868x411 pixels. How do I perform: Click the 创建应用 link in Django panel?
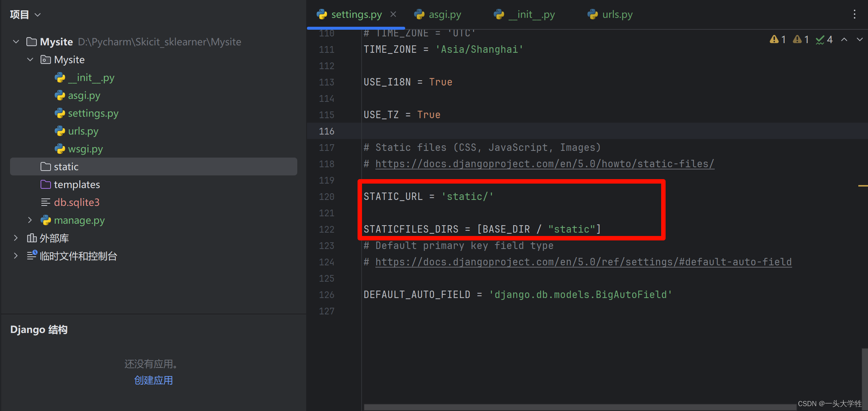(x=153, y=380)
